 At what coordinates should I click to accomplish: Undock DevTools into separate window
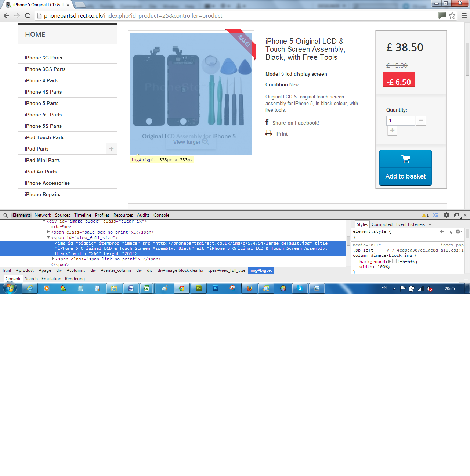[x=456, y=215]
